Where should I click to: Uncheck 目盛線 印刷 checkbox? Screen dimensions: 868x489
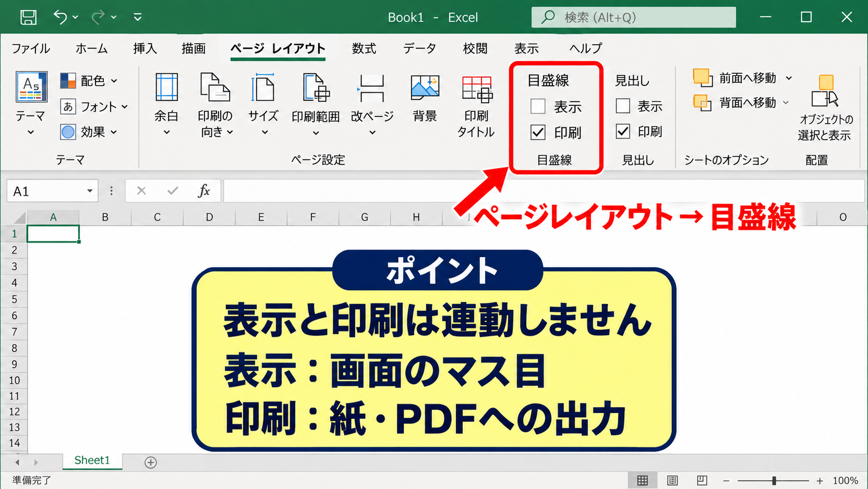pyautogui.click(x=538, y=133)
